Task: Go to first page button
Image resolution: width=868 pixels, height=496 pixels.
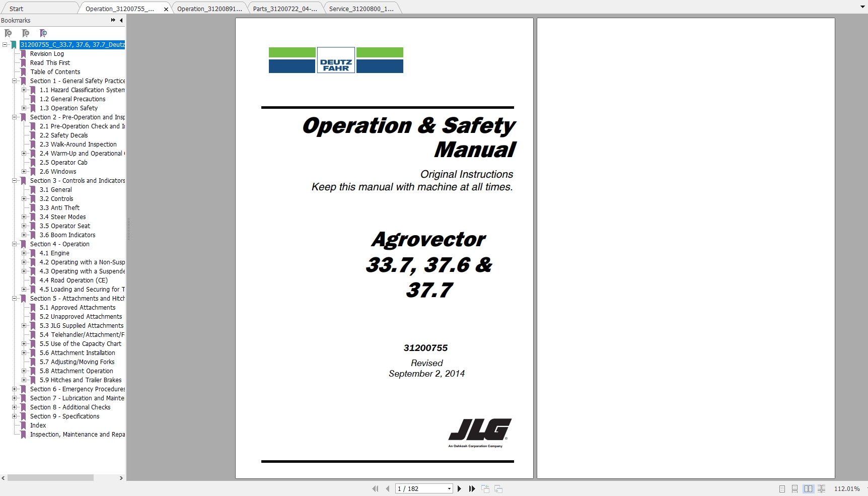Action: tap(375, 488)
